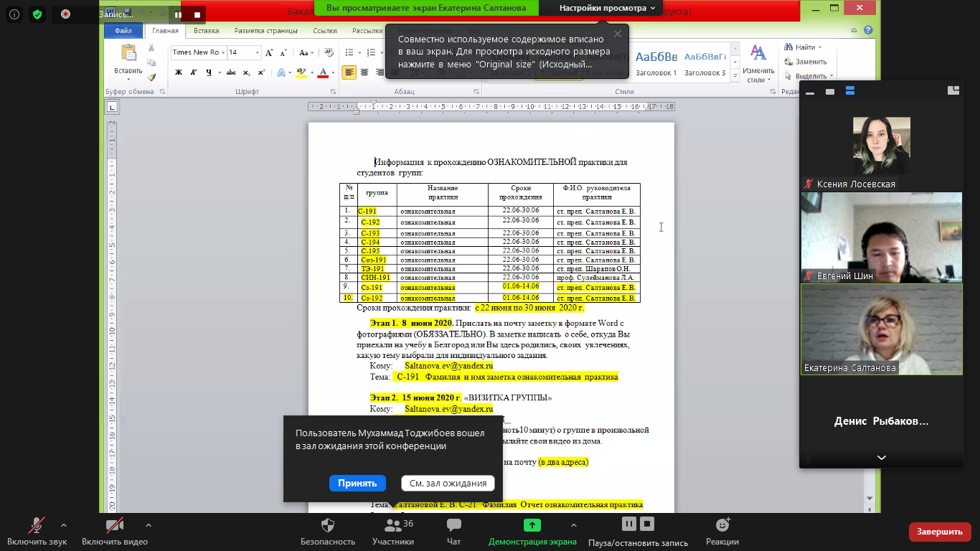The width and height of the screenshot is (980, 551).
Task: Open meeting information icon at top left
Action: coord(14,14)
